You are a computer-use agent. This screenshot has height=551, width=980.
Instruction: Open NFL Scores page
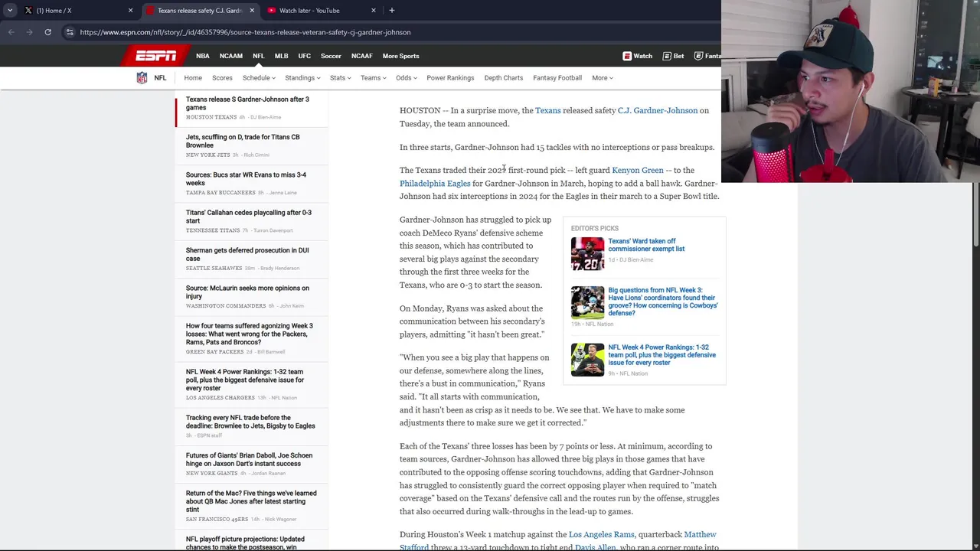tap(222, 78)
